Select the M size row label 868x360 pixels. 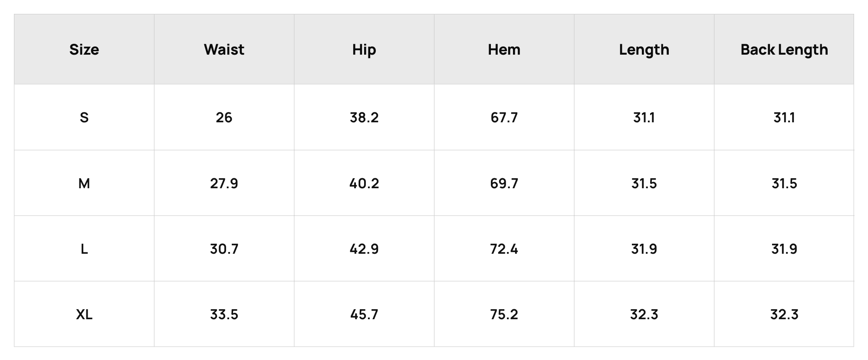pyautogui.click(x=84, y=183)
